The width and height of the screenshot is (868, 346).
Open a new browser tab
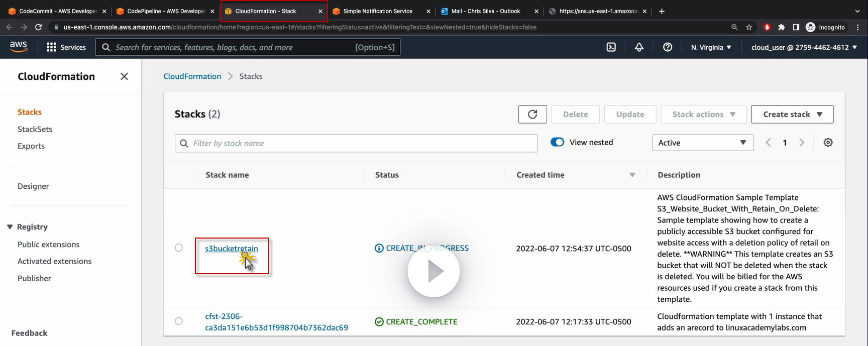[x=662, y=11]
